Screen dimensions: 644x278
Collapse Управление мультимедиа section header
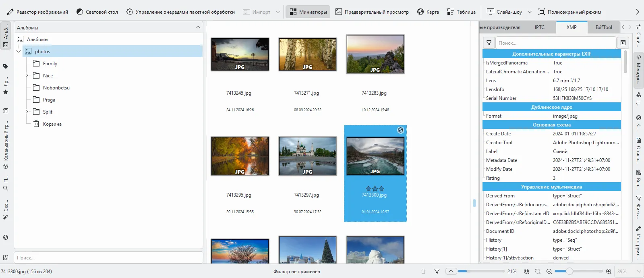(x=552, y=187)
